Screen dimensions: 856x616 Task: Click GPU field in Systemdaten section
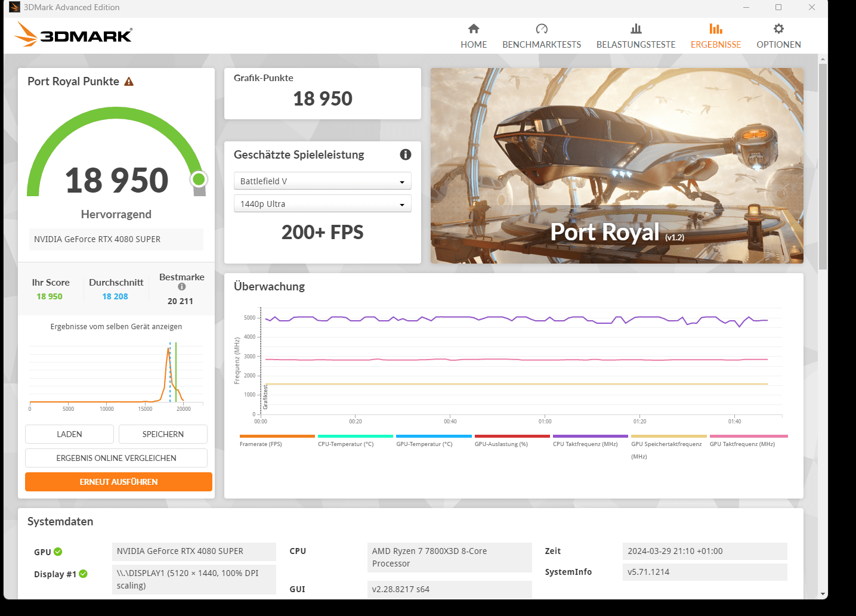194,551
